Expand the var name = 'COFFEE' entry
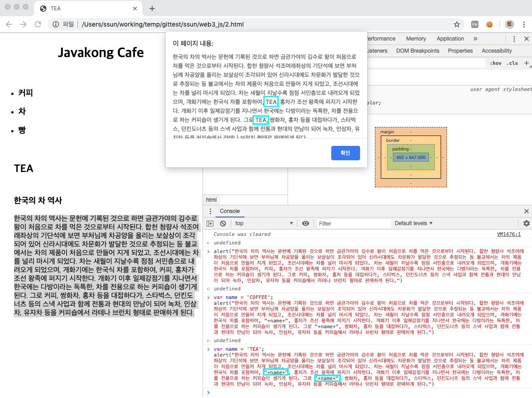The width and height of the screenshot is (532, 398). pos(208,297)
